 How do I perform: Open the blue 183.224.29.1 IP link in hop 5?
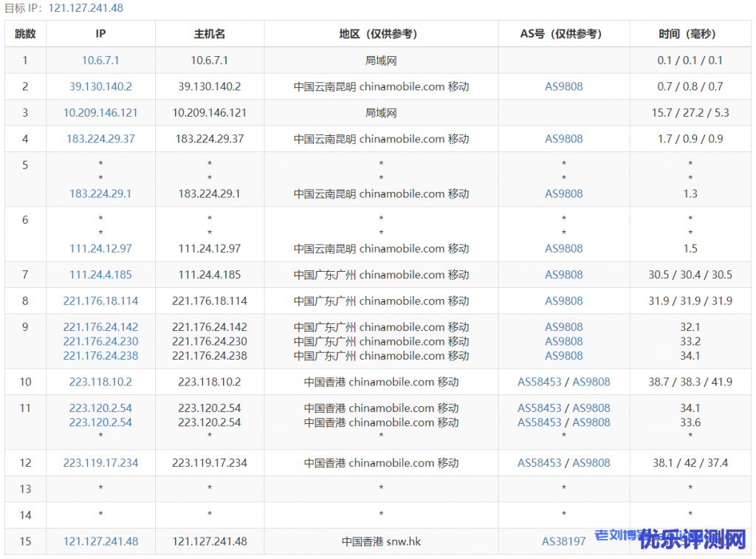point(100,193)
